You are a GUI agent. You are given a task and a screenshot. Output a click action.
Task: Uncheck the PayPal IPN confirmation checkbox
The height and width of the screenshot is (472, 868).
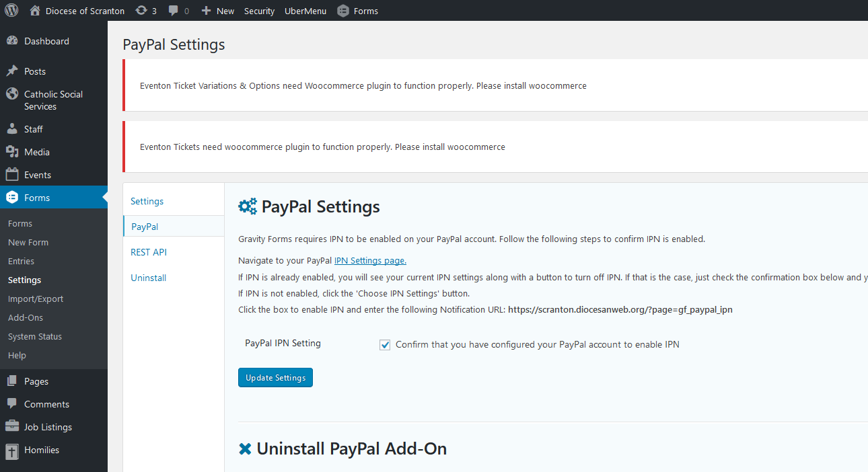385,345
